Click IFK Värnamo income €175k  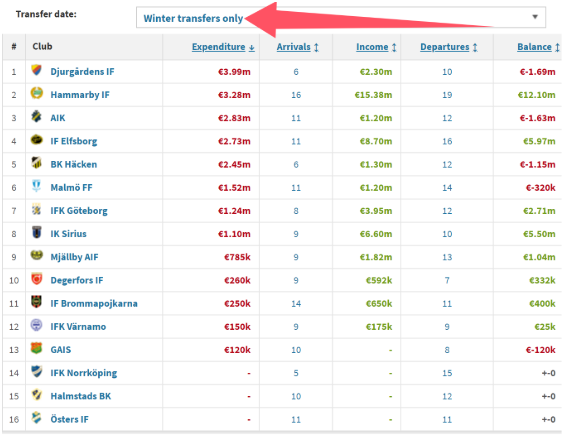[x=379, y=327]
